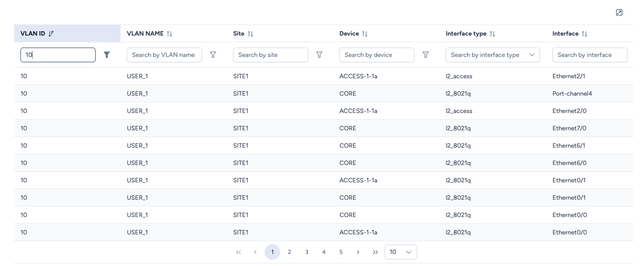Click the VLAN ID sort icon

(x=51, y=34)
